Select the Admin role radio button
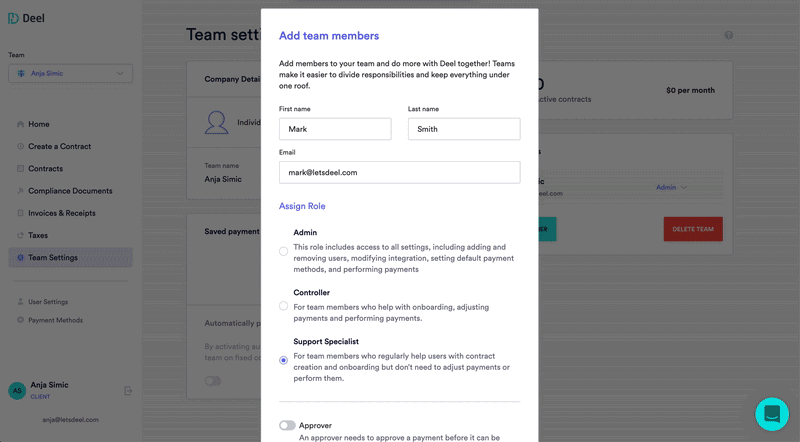Viewport: 800px width, 442px height. pos(283,251)
